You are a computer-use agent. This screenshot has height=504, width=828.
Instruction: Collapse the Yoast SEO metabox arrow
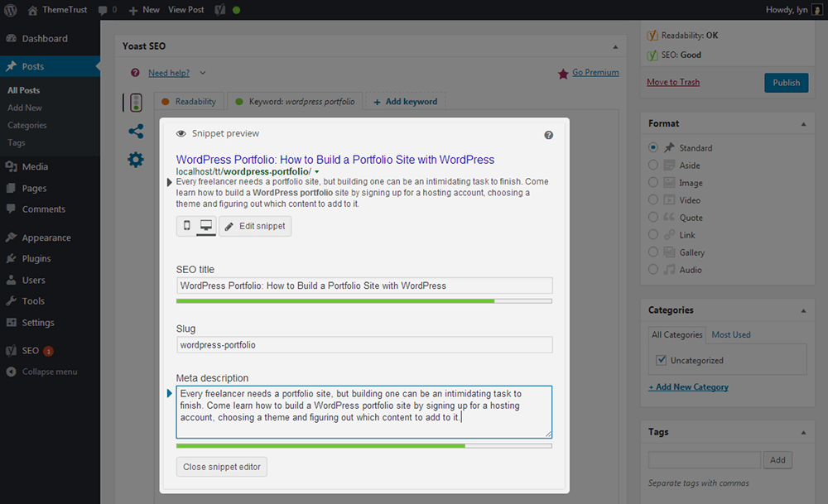(614, 46)
